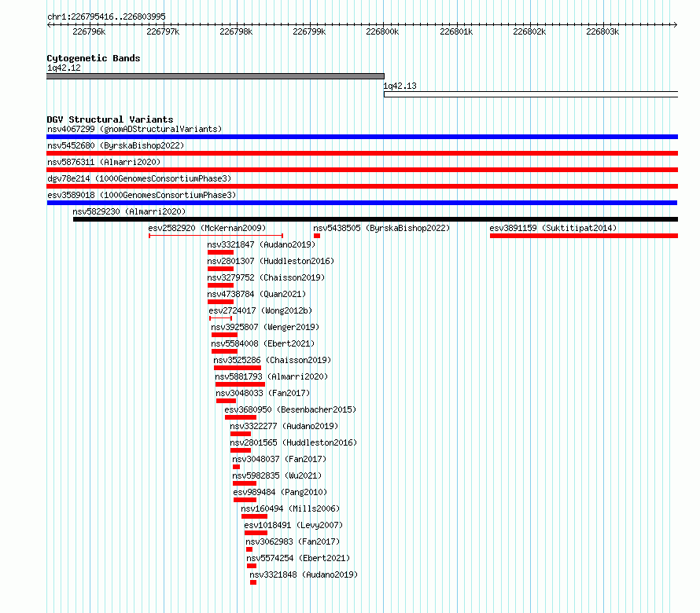This screenshot has width=700, height=613.
Task: Open the nsv5452680 ByrskaBishop2022 variant label
Action: click(116, 145)
